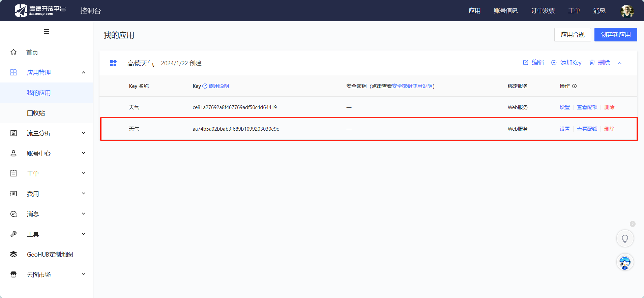Click 设置 for key aa74b5a02bbab3f689b1099203030e9c
The width and height of the screenshot is (644, 298).
[565, 129]
